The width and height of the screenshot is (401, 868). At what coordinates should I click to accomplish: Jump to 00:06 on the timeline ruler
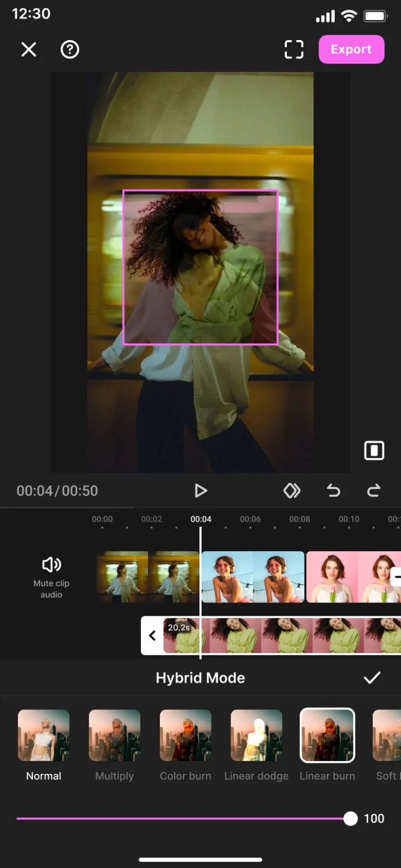coord(250,519)
